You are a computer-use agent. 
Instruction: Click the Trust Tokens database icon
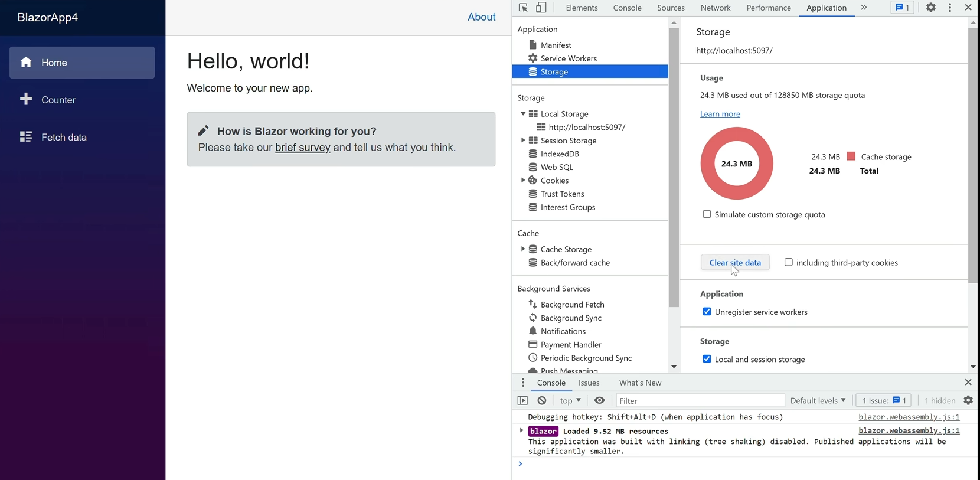click(533, 194)
